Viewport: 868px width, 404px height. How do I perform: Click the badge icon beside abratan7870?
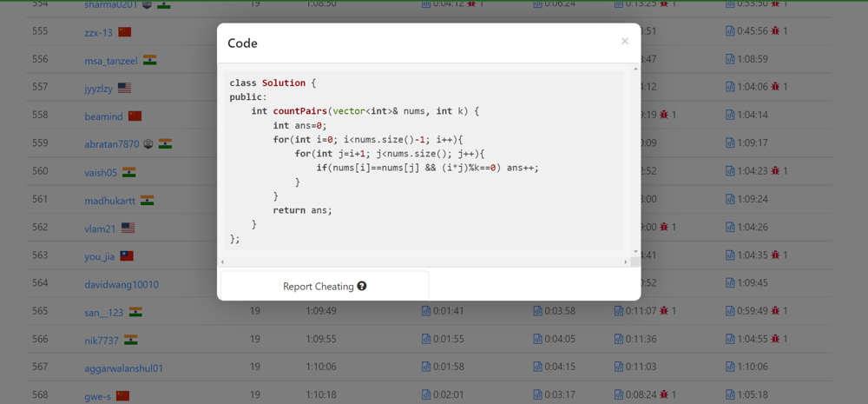(148, 143)
